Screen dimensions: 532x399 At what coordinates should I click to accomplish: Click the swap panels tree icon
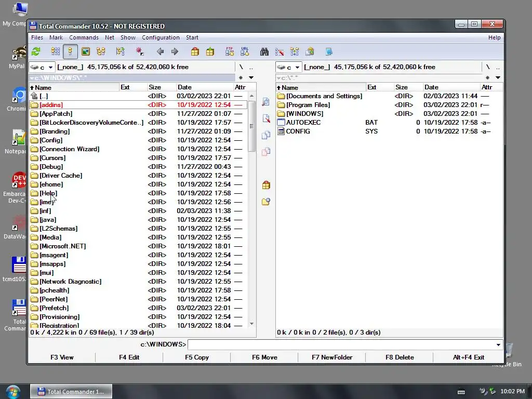point(120,51)
